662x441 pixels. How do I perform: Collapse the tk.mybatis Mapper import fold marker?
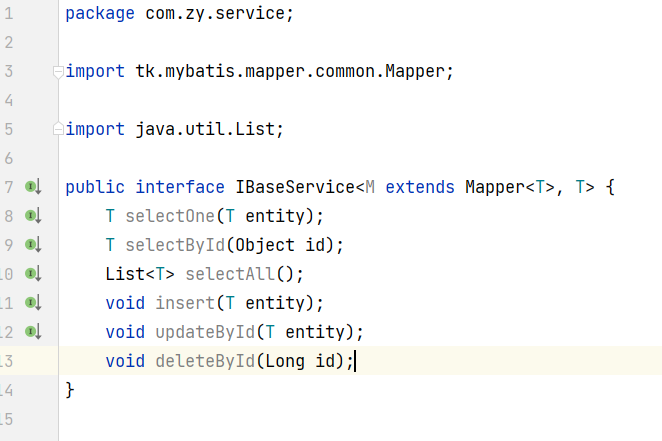[x=59, y=71]
